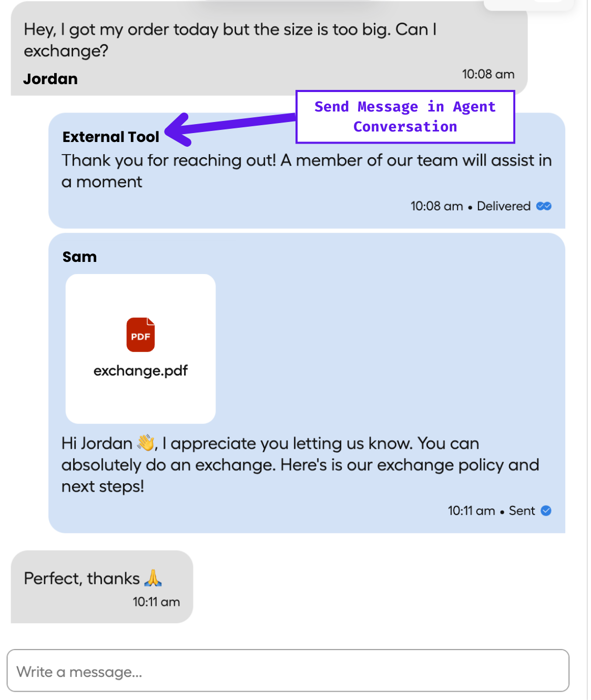Select Jordan's size too big message
Viewport: 591px width, 700px height.
click(230, 40)
